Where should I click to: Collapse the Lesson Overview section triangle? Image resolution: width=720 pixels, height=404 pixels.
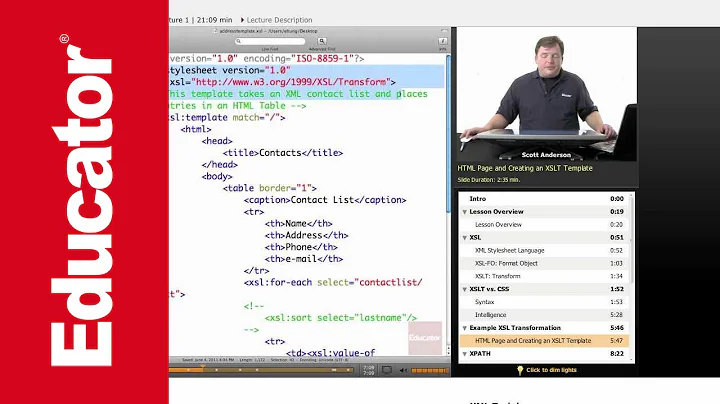[465, 212]
